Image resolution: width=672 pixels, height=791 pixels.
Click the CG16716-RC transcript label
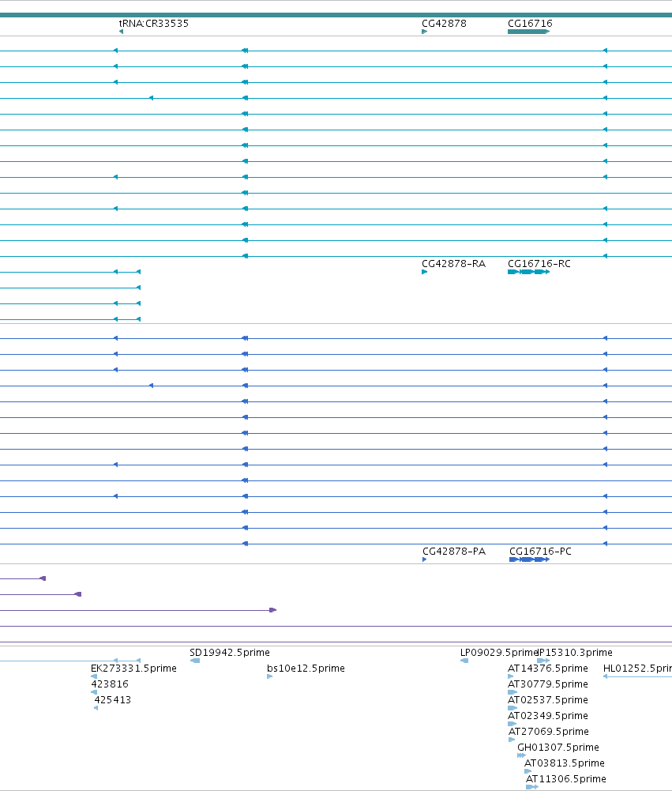click(x=539, y=263)
